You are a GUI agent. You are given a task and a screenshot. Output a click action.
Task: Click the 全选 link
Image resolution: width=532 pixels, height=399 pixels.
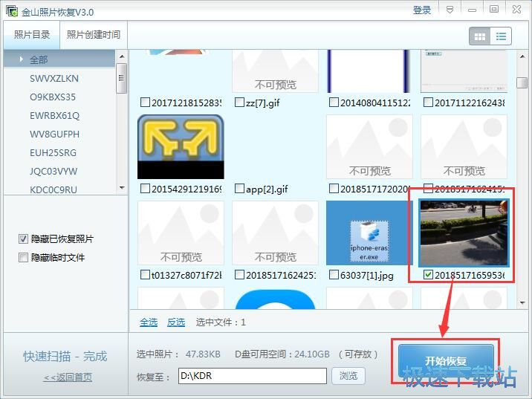[149, 322]
